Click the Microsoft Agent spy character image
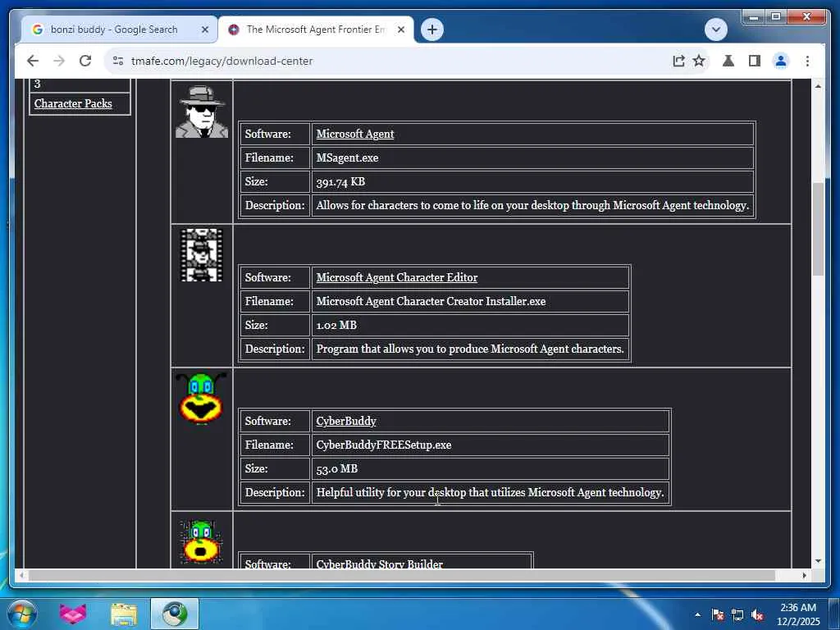Image resolution: width=840 pixels, height=630 pixels. coord(202,112)
